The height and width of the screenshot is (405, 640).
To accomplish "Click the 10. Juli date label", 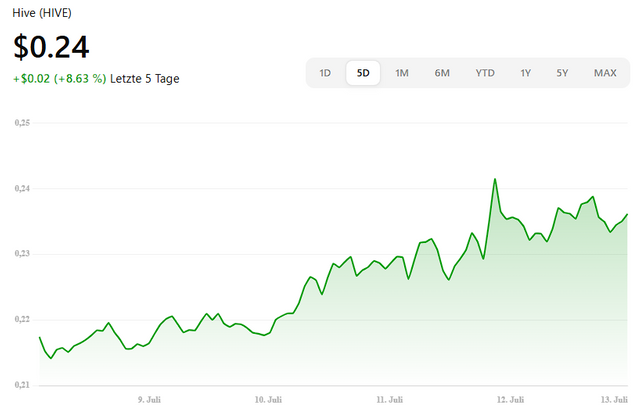I will 268,399.
